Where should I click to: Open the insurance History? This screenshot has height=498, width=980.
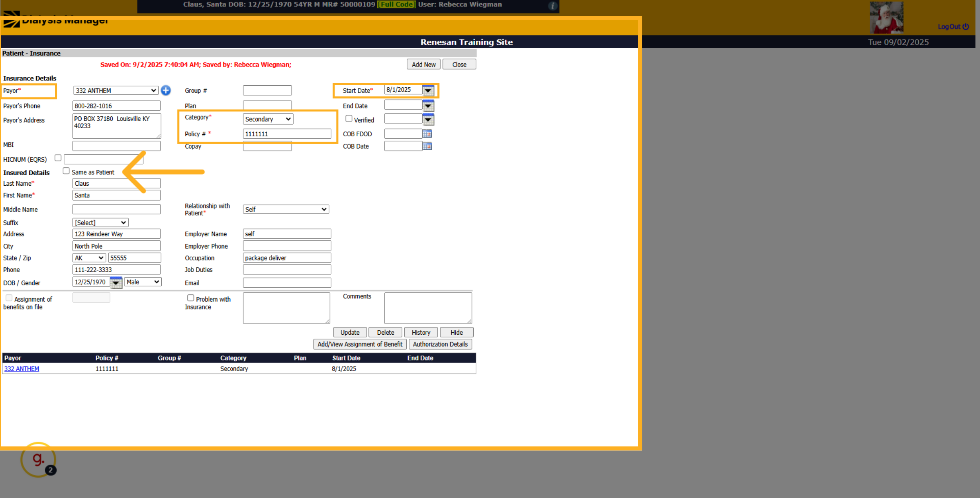coord(421,332)
